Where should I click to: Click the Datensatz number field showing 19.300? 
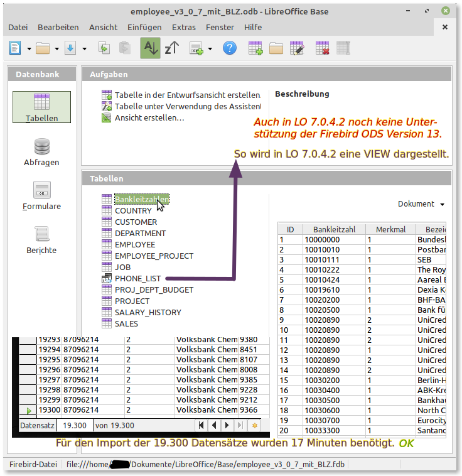[x=75, y=425]
